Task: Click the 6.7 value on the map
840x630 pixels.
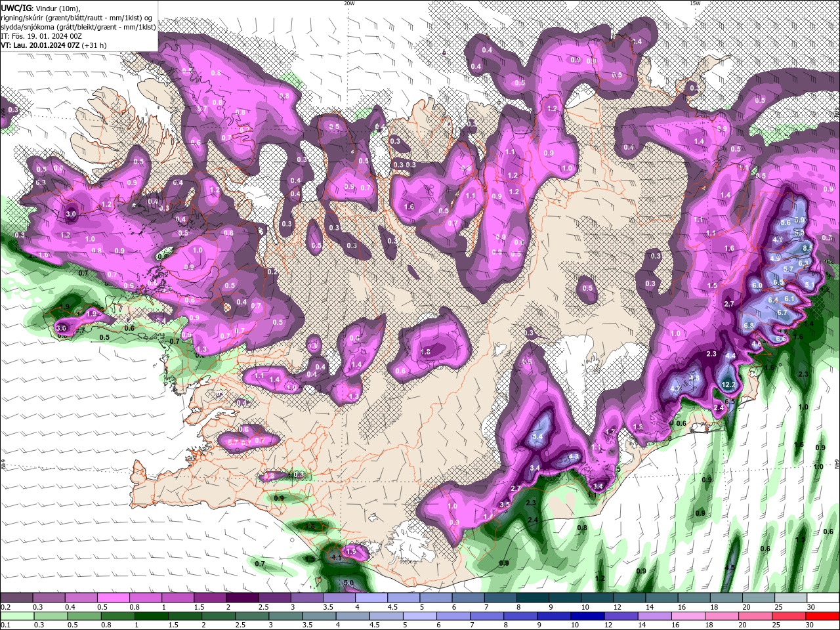Action: click(x=782, y=312)
